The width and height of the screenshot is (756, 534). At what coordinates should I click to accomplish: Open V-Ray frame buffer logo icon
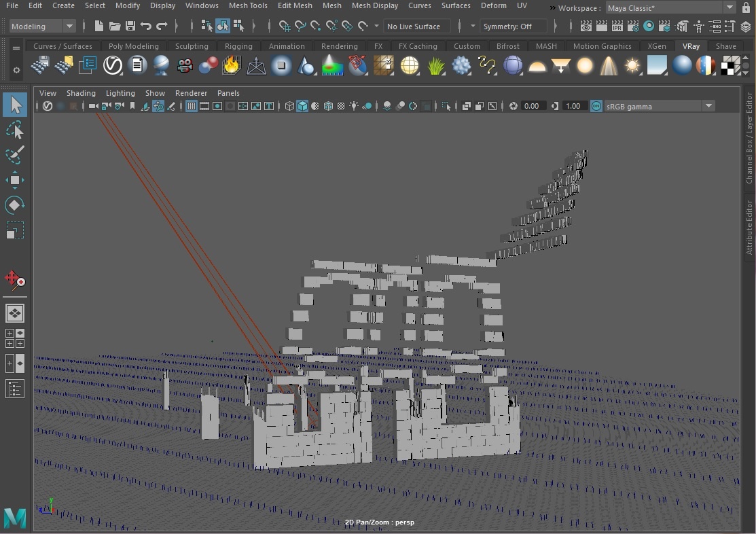113,65
